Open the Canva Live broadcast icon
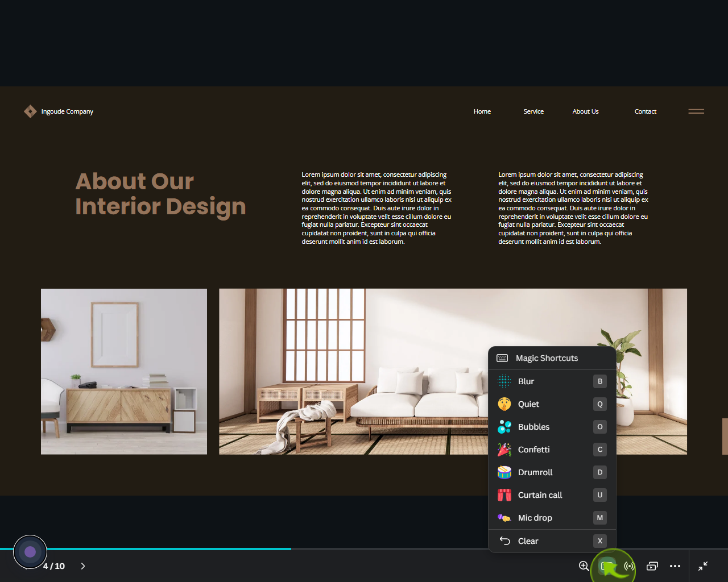Screen dimensions: 728x582 click(x=629, y=566)
